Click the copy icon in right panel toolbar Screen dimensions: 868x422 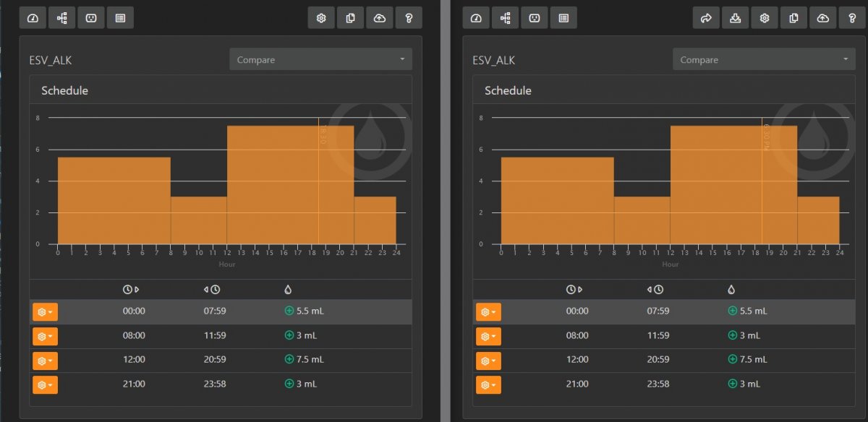[793, 18]
